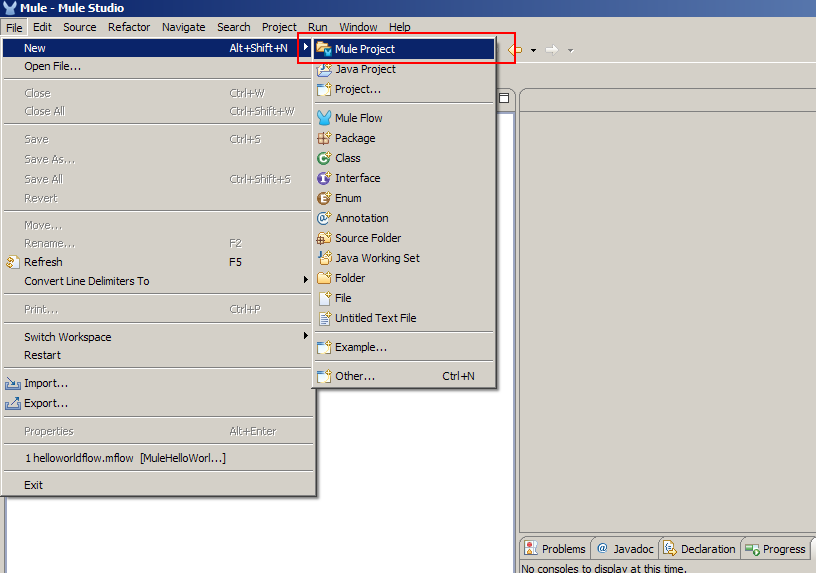The width and height of the screenshot is (816, 574).
Task: Click the Import icon
Action: point(12,384)
